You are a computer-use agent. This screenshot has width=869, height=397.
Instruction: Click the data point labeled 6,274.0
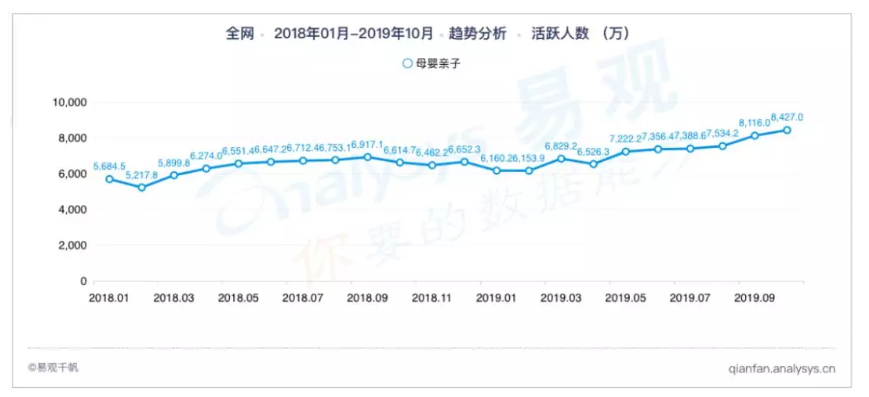click(206, 169)
